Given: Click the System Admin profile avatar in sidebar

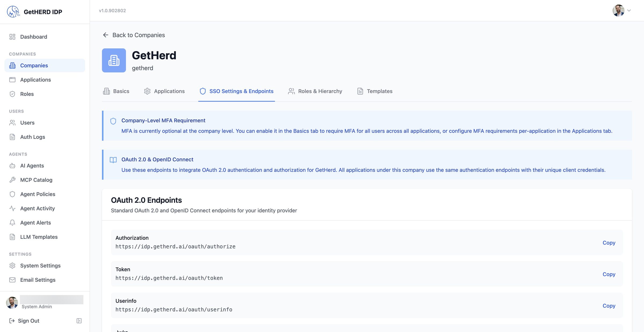Looking at the screenshot, I should point(12,303).
